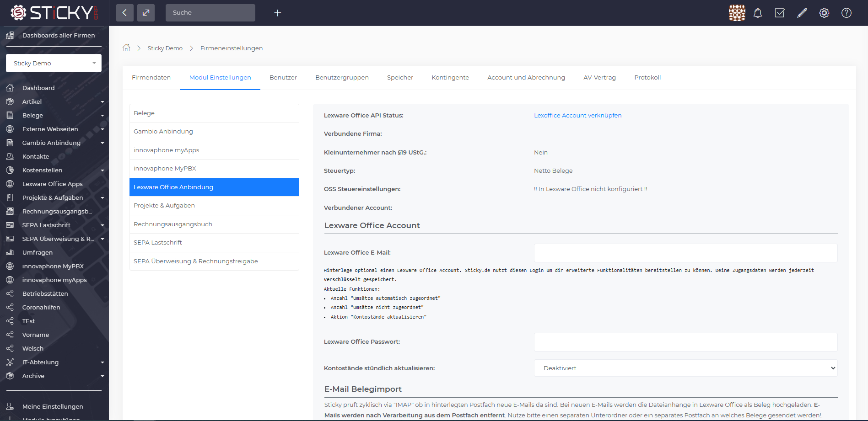Click Firmeneinstellungen breadcrumb link
Viewport: 868px width, 421px height.
point(232,48)
